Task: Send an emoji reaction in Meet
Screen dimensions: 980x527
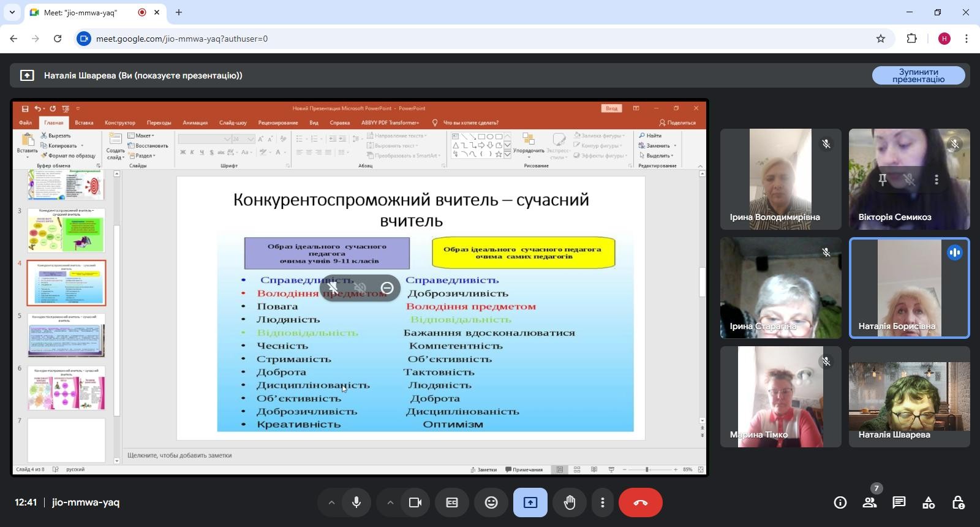Action: [x=491, y=502]
